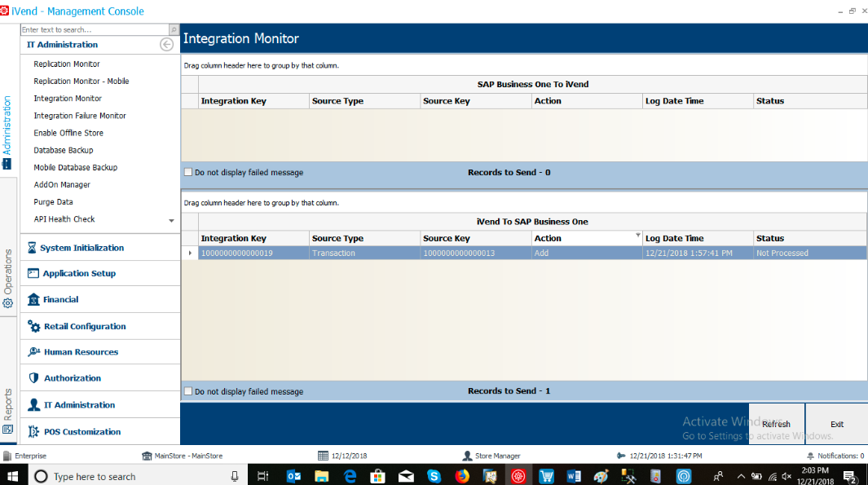Open Human Resources section
Screen dimensions: 868x485
[x=99, y=351]
